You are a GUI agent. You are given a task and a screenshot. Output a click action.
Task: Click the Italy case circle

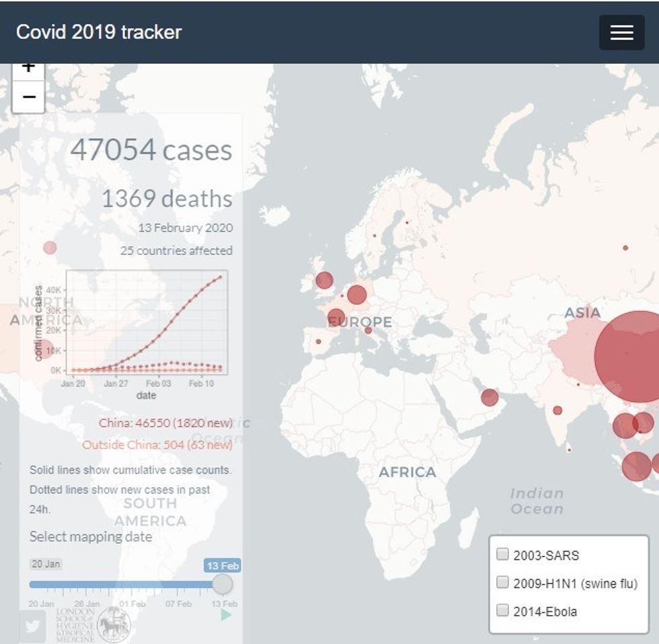pyautogui.click(x=368, y=330)
